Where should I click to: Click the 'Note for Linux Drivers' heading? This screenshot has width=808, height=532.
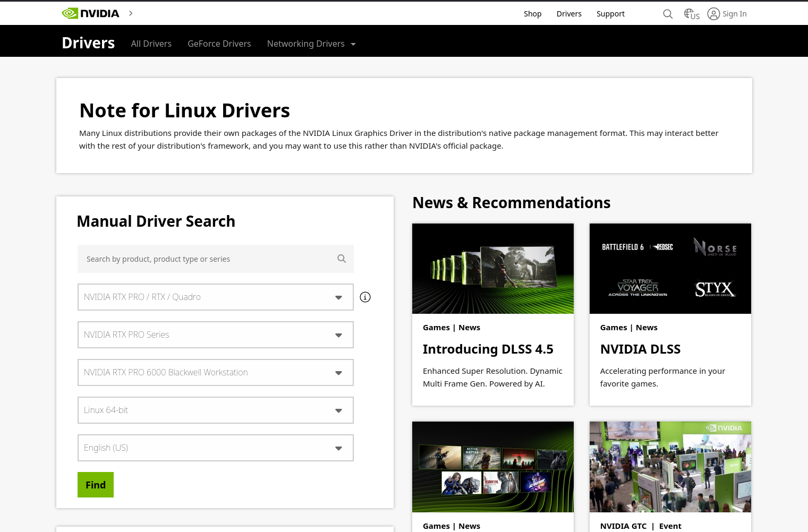(x=184, y=110)
